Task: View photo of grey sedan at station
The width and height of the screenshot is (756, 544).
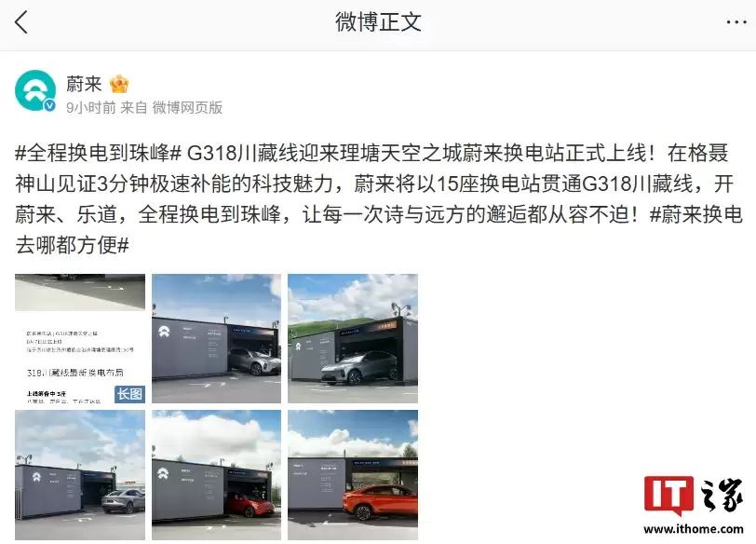Action: (80, 475)
